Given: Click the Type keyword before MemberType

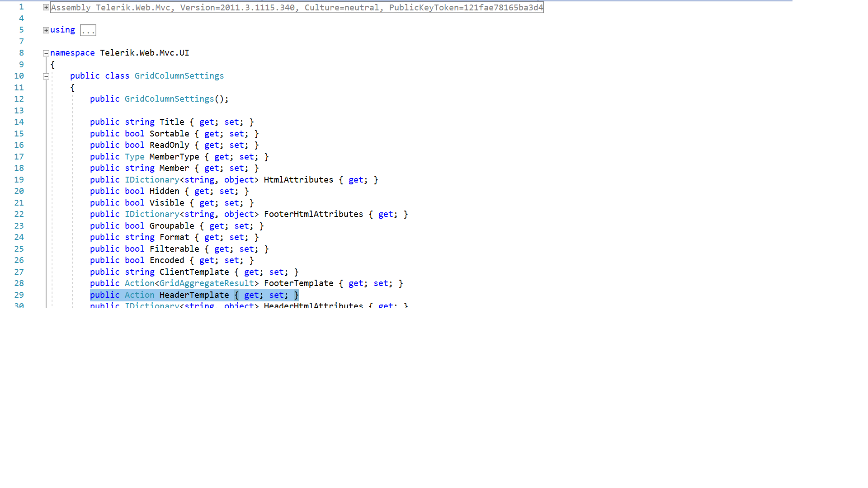Looking at the screenshot, I should (134, 157).
